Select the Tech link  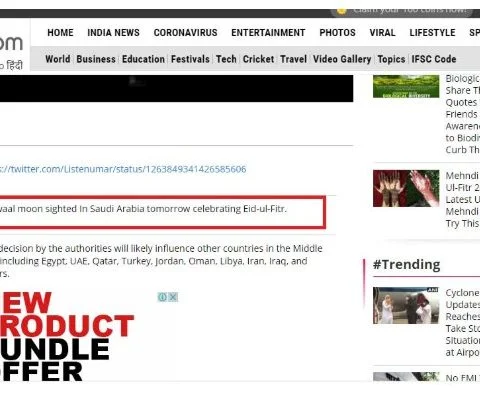226,59
